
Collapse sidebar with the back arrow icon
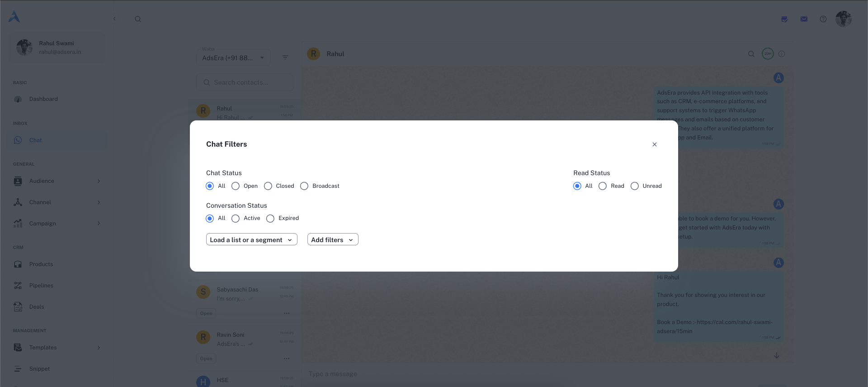(x=114, y=19)
